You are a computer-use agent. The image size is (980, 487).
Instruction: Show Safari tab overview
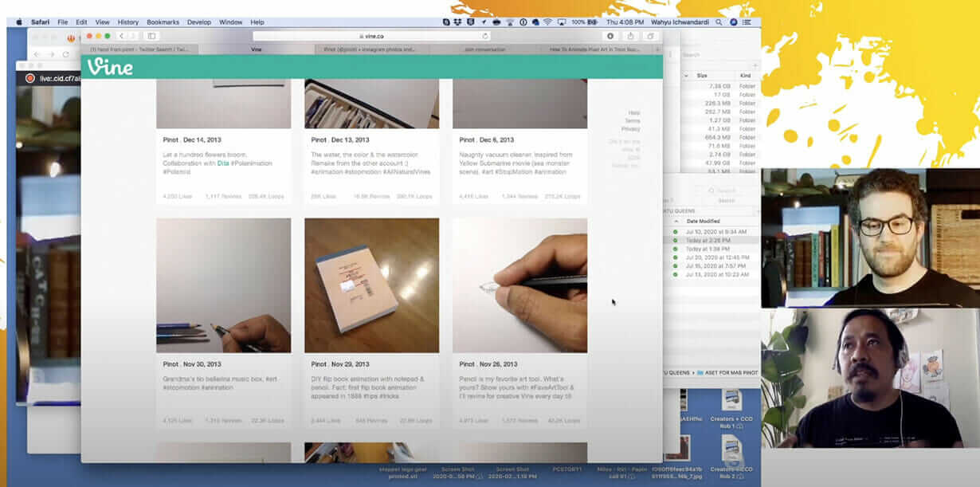[x=650, y=36]
